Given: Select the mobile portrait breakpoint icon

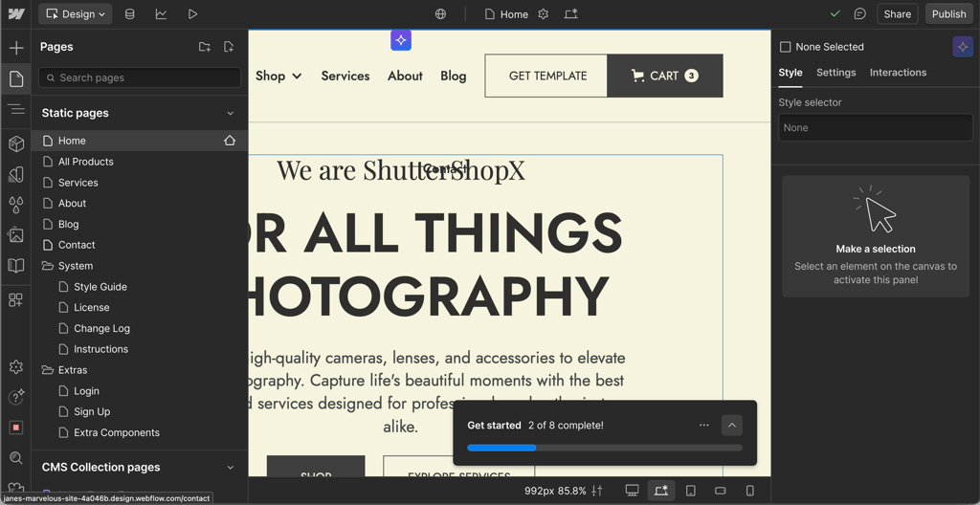Looking at the screenshot, I should (750, 491).
